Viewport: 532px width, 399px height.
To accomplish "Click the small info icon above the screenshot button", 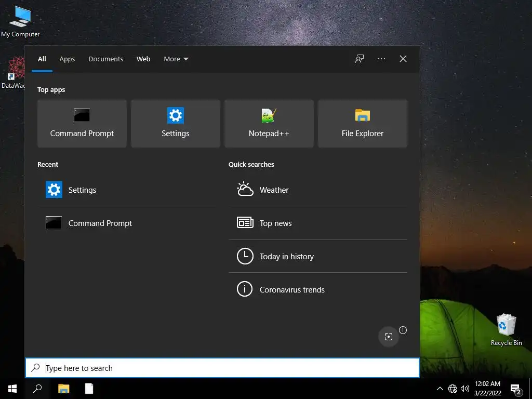I will pyautogui.click(x=403, y=330).
